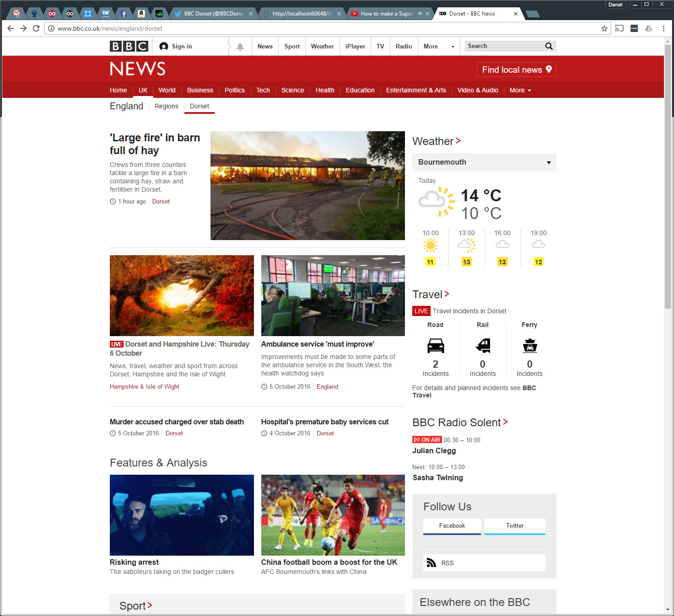Viewport: 674px width, 616px height.
Task: Click the Road incidents car icon
Action: click(x=436, y=346)
